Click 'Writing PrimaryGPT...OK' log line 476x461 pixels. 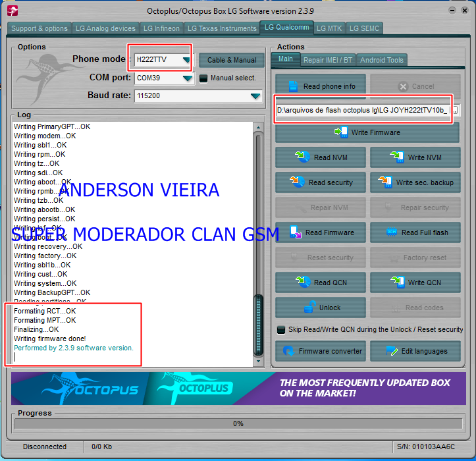(x=52, y=126)
